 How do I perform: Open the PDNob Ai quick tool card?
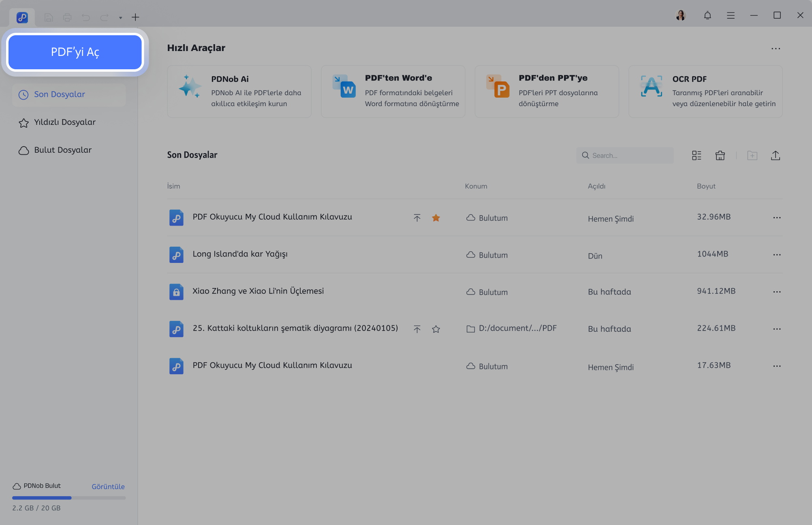239,92
